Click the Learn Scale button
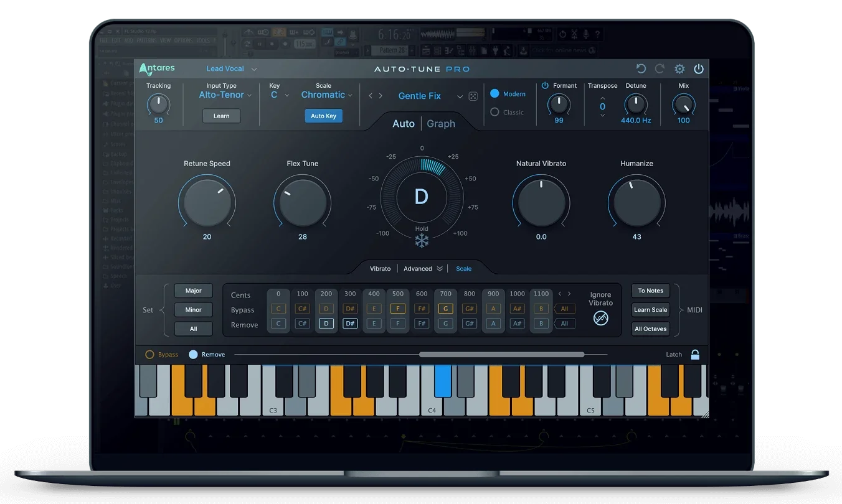Viewport: 842px width, 504px height. click(651, 310)
